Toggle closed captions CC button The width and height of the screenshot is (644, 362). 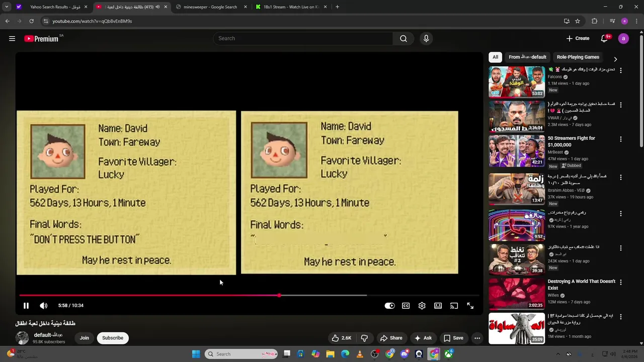406,306
